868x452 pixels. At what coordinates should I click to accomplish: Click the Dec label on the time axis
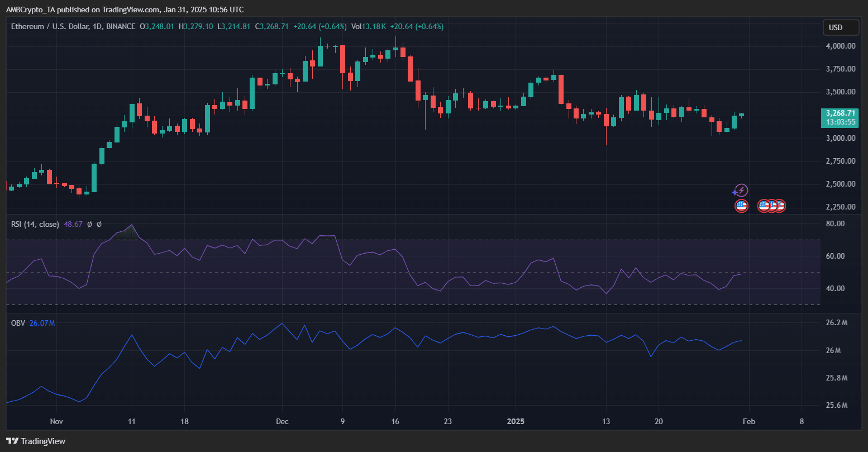click(282, 421)
